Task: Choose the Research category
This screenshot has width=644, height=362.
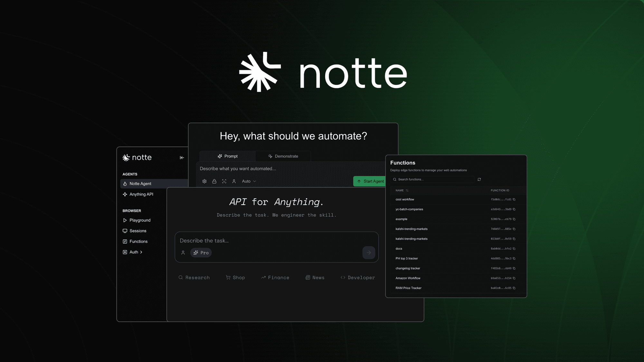Action: (194, 278)
